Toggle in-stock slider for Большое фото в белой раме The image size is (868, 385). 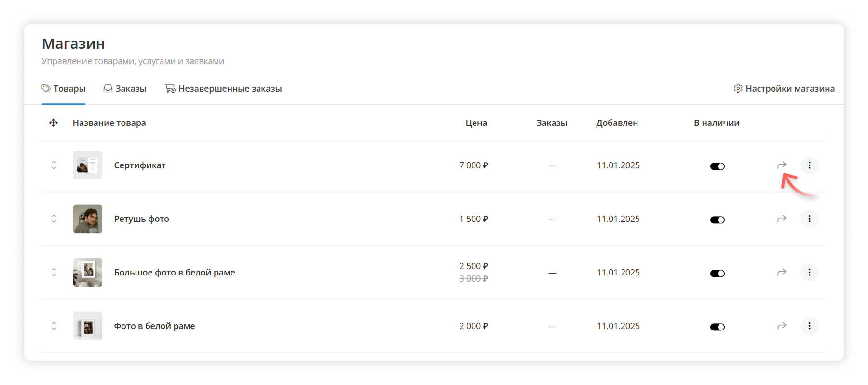pyautogui.click(x=717, y=274)
